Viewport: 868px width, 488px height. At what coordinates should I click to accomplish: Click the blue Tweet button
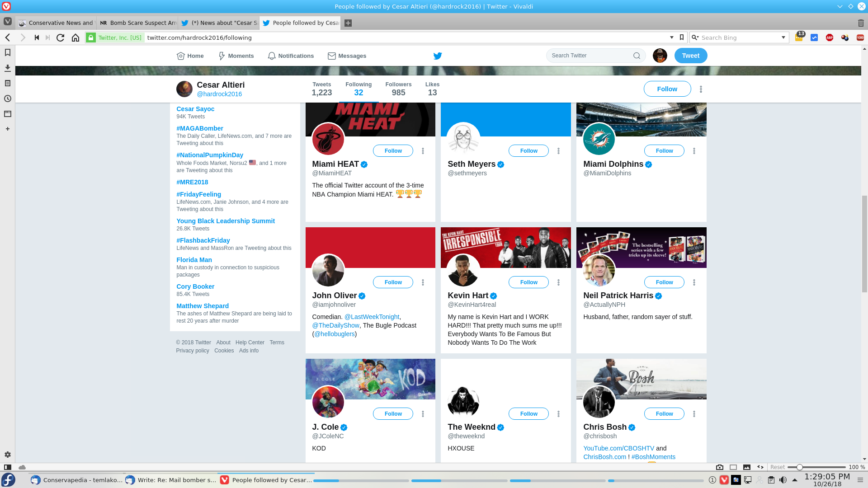[691, 56]
